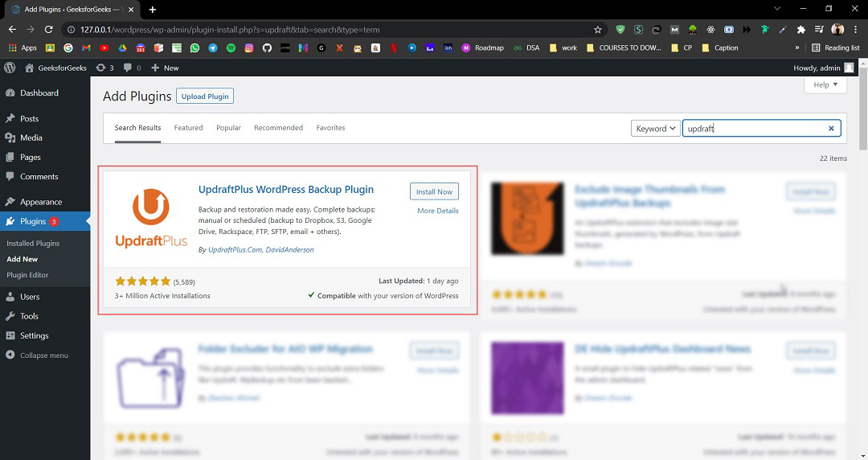Open the UpdraftPlus.Com author link

tap(235, 250)
